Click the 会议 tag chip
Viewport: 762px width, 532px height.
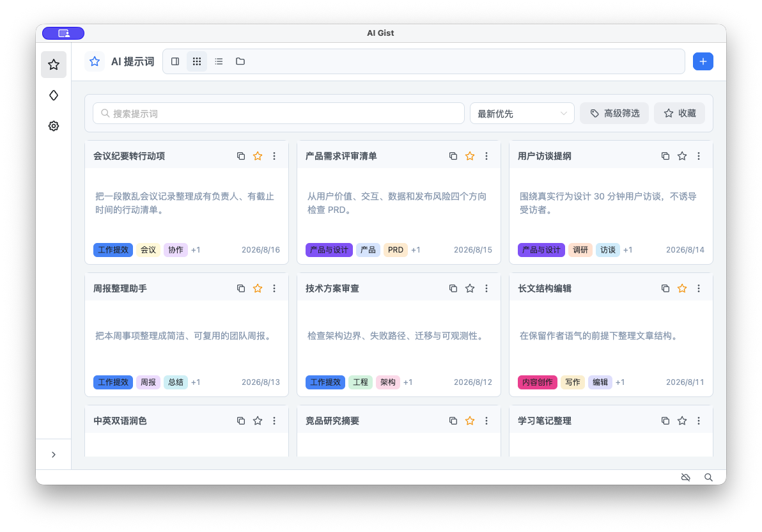point(148,250)
